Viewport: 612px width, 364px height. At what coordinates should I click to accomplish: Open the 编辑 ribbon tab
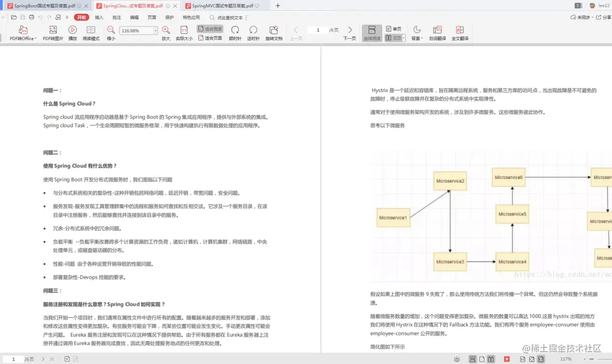coord(134,17)
